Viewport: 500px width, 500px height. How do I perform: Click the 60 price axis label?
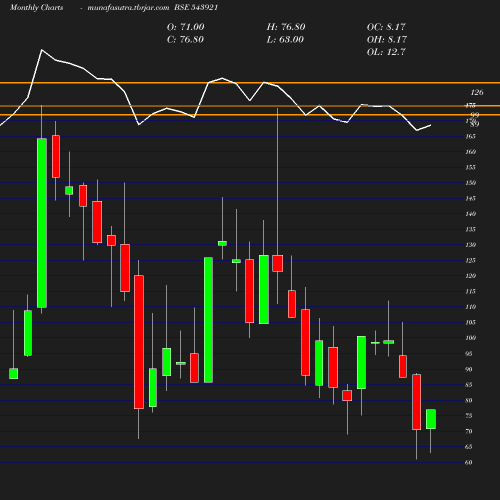coord(469,462)
